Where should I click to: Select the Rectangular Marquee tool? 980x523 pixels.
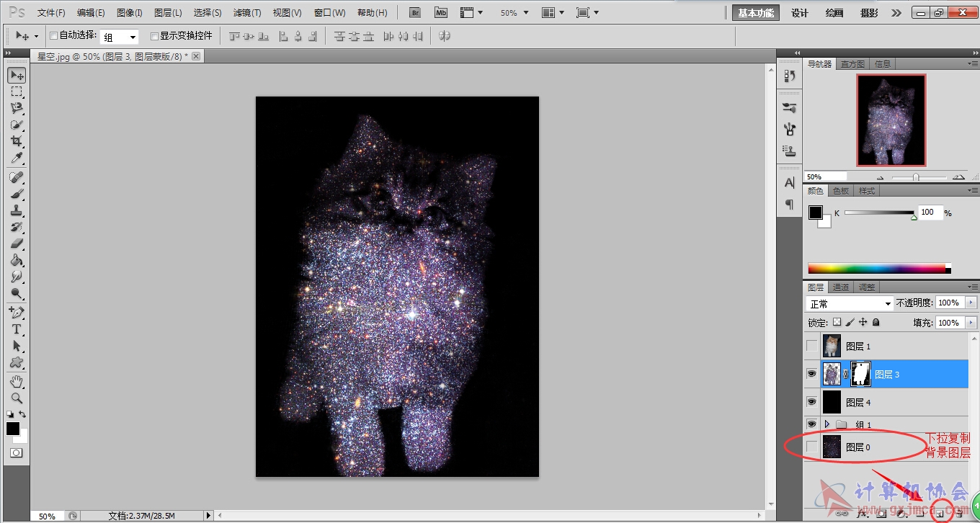(17, 91)
